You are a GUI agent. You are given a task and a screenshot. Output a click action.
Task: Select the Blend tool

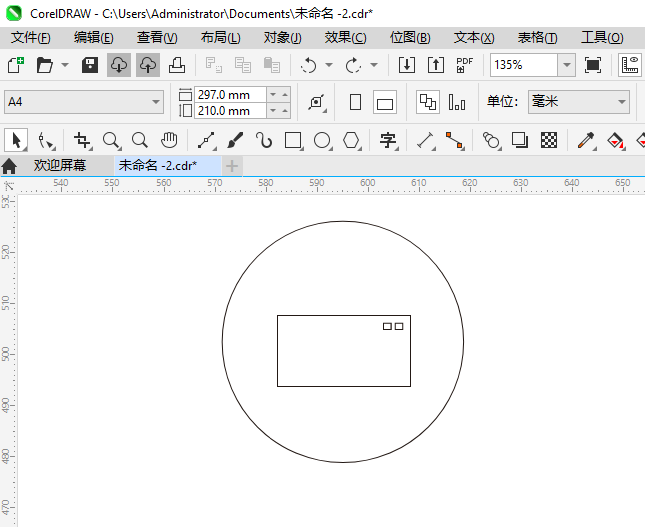491,140
